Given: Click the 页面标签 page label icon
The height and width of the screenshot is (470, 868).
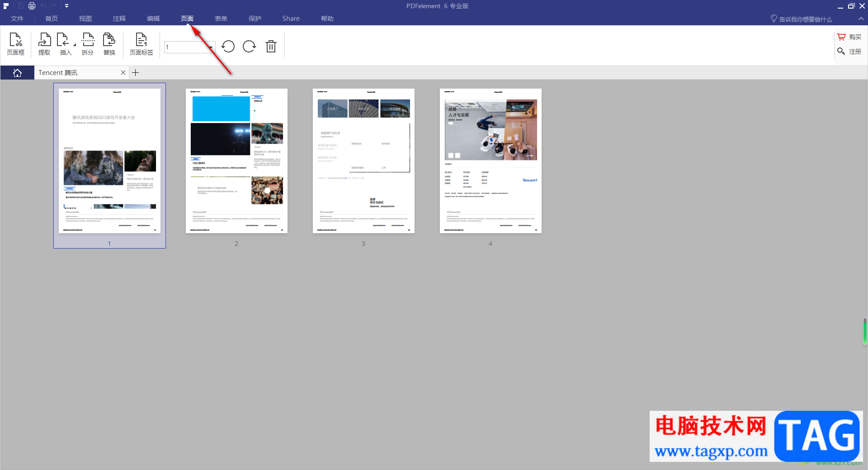Looking at the screenshot, I should [142, 44].
